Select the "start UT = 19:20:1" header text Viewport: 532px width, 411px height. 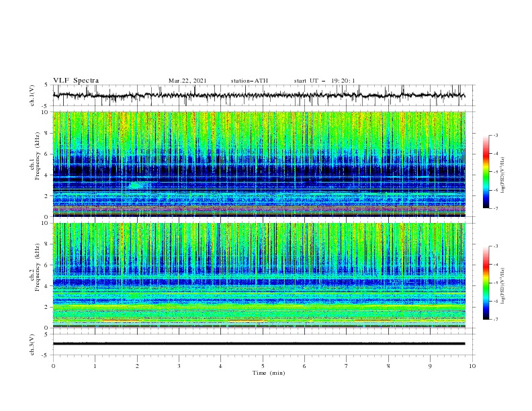coord(324,81)
